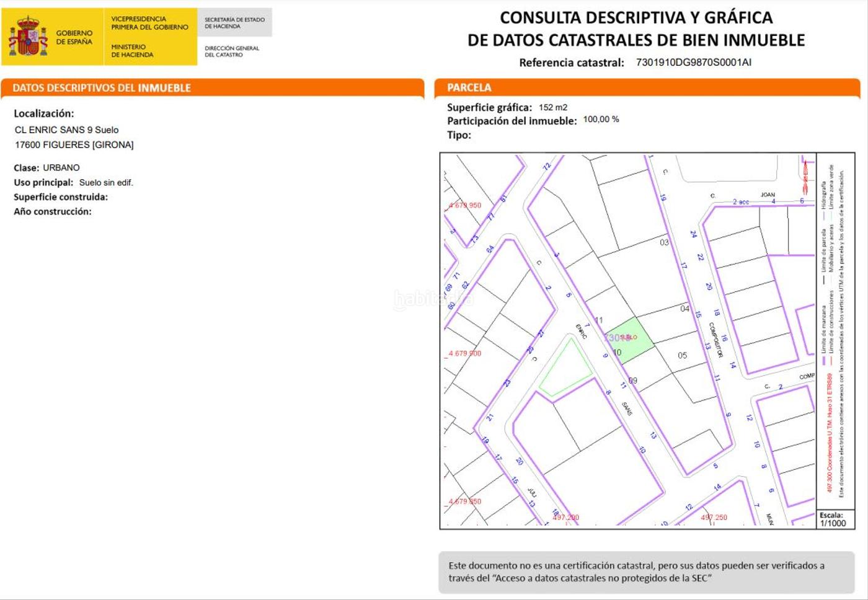Image resolution: width=868 pixels, height=600 pixels.
Task: Click the parcel labeled 05 on map
Action: point(682,355)
